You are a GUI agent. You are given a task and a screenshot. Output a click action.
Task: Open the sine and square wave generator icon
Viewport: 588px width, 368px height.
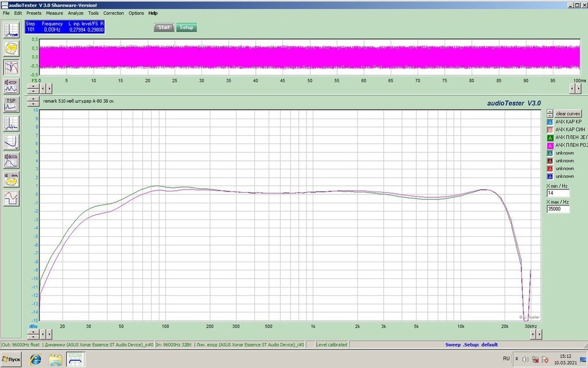[x=11, y=198]
